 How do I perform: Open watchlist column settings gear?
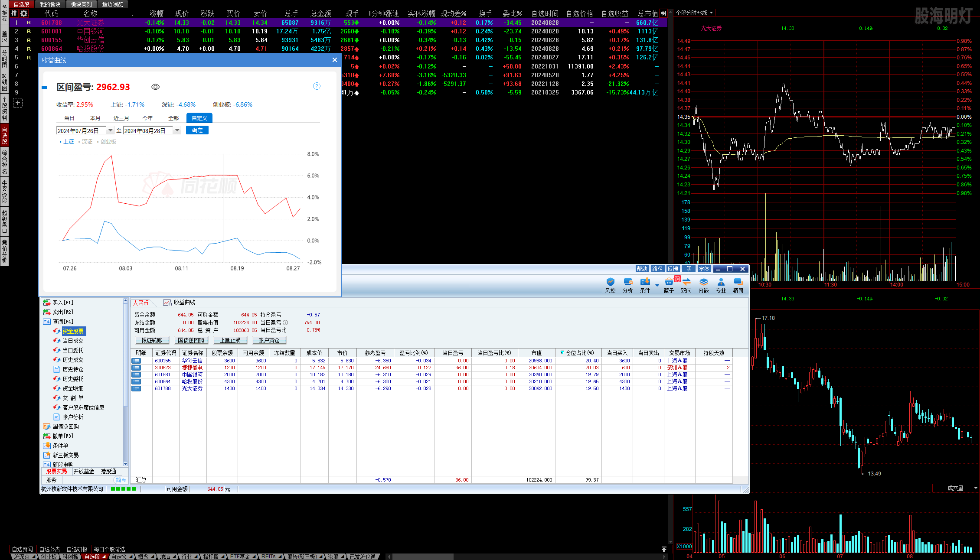(24, 13)
